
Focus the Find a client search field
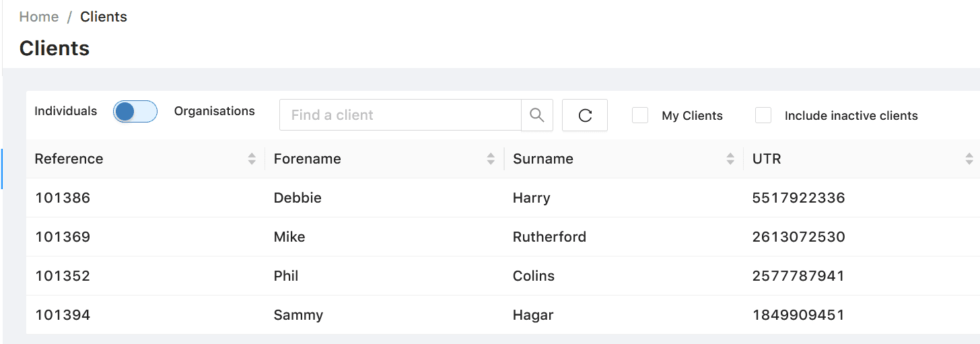coord(400,115)
